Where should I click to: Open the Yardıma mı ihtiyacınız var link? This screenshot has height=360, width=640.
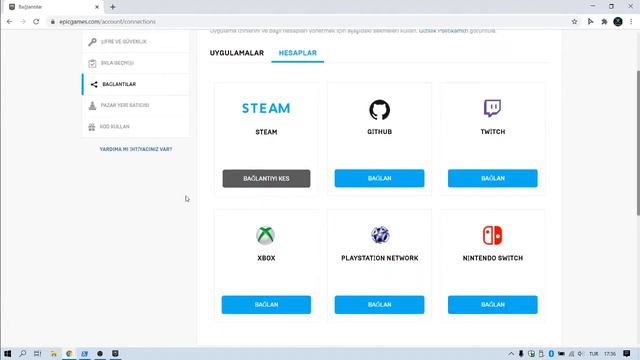pyautogui.click(x=136, y=149)
